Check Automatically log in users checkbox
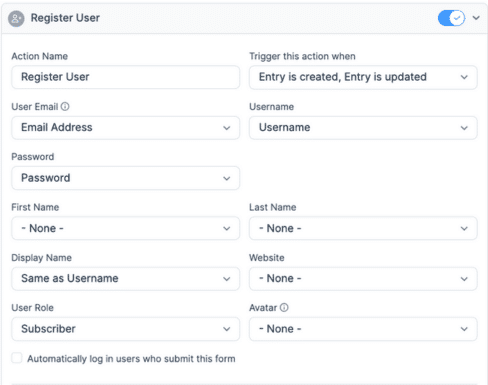This screenshot has height=385, width=488. click(x=17, y=358)
